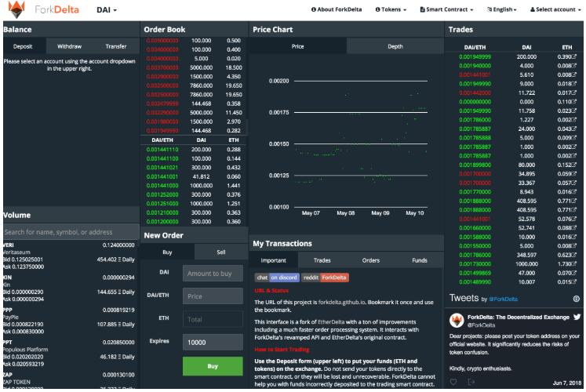Open the DAI token dropdown

click(107, 9)
